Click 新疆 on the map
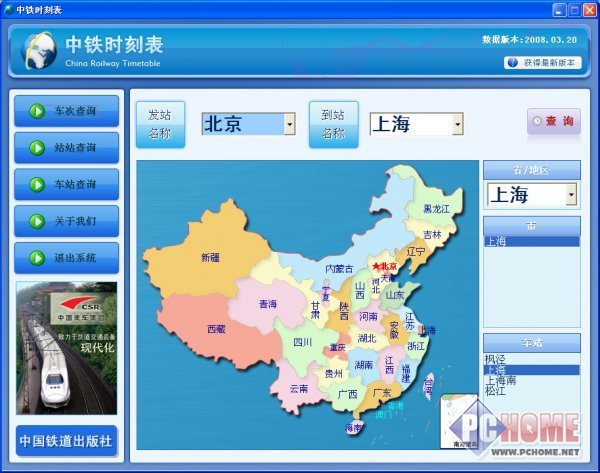The image size is (600, 473). click(210, 258)
